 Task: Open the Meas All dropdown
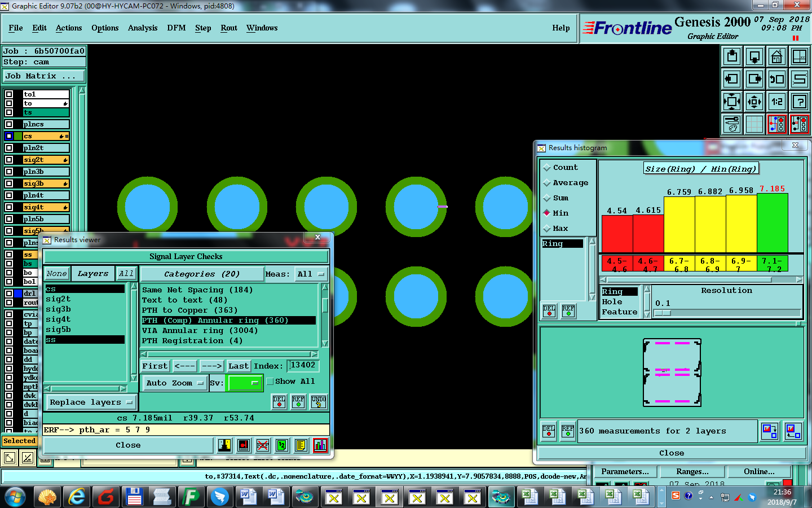point(311,274)
